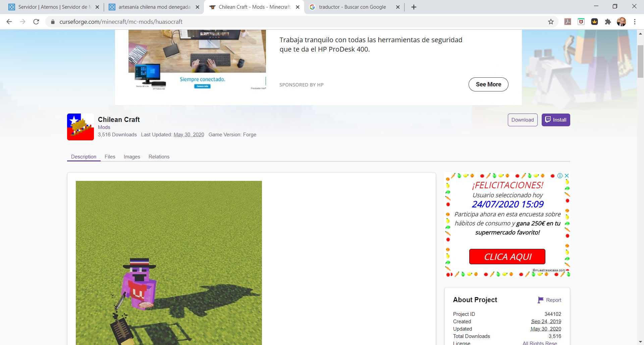Switch to artesanía chilena mod tab
This screenshot has width=644, height=345.
tap(154, 7)
